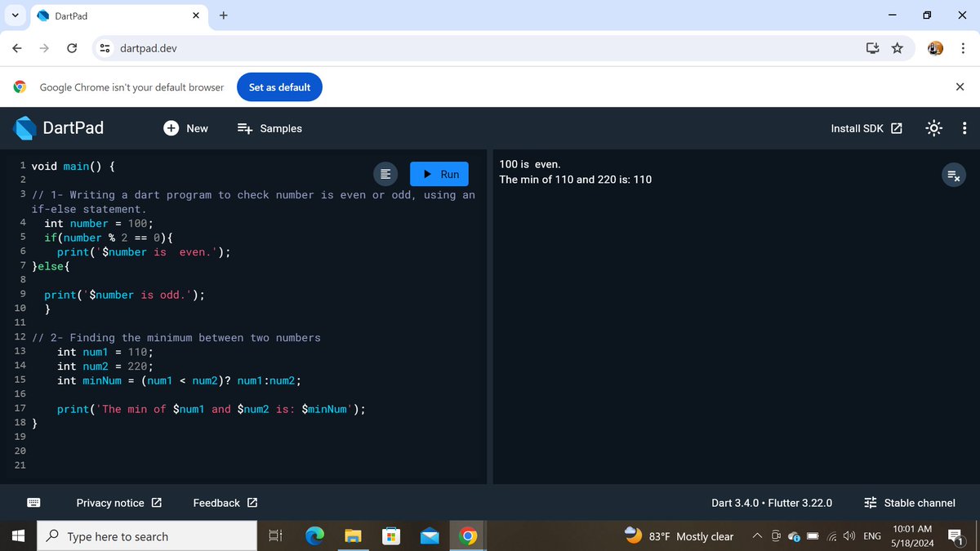Run the Dart code
The width and height of the screenshot is (980, 551).
[439, 174]
